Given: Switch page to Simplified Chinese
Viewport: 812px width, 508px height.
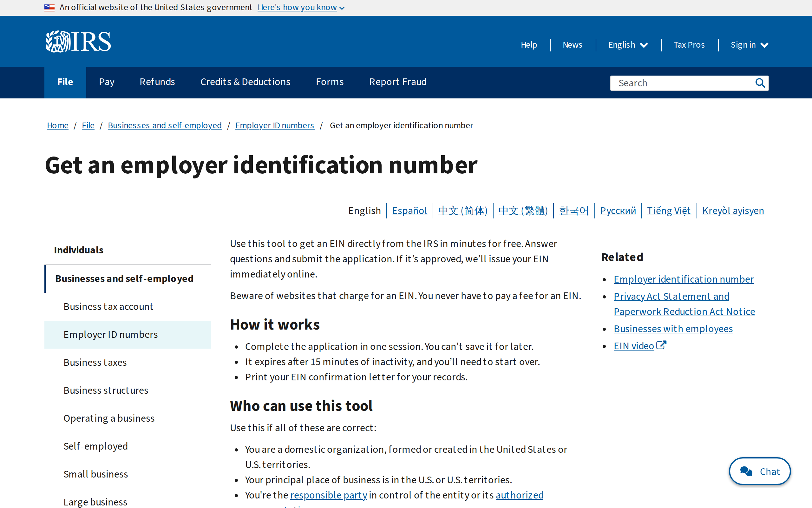Looking at the screenshot, I should (x=463, y=211).
